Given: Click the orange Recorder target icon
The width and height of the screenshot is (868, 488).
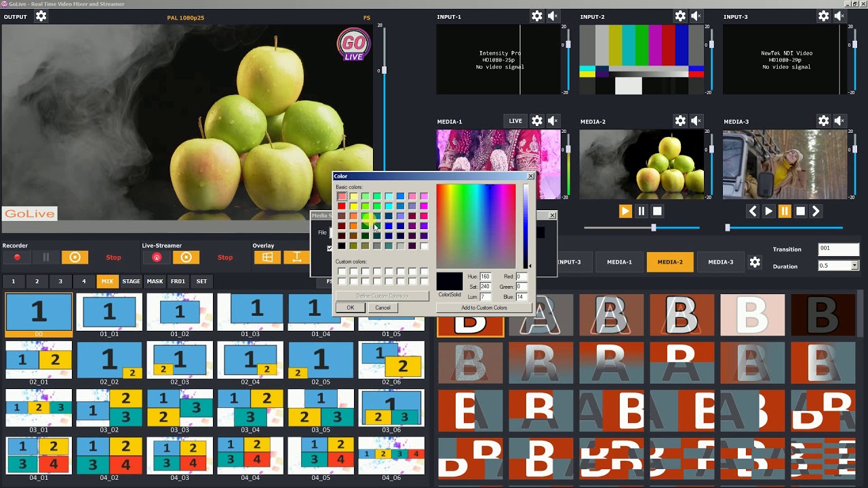Looking at the screenshot, I should click(x=75, y=258).
